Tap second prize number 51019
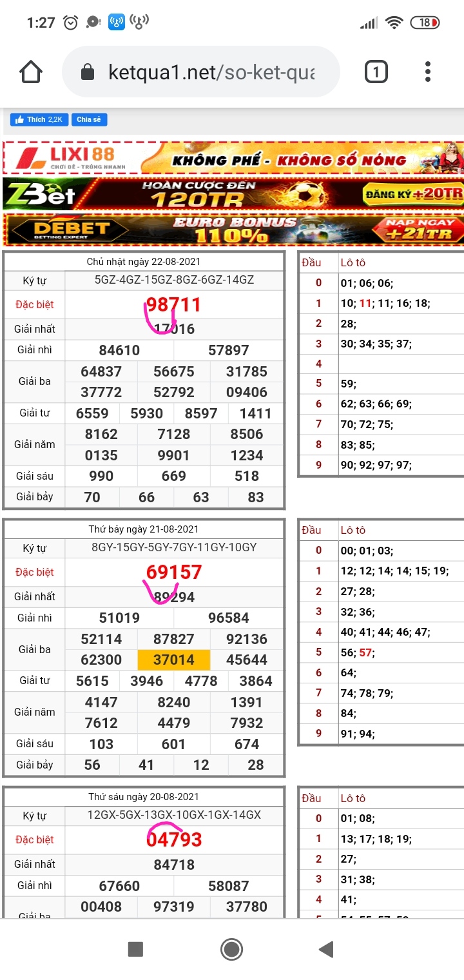 [119, 618]
